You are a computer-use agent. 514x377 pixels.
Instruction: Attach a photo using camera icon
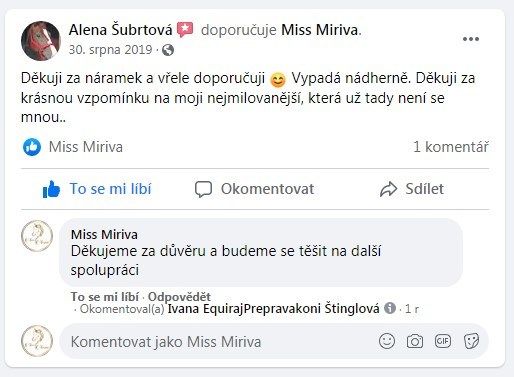(x=415, y=342)
